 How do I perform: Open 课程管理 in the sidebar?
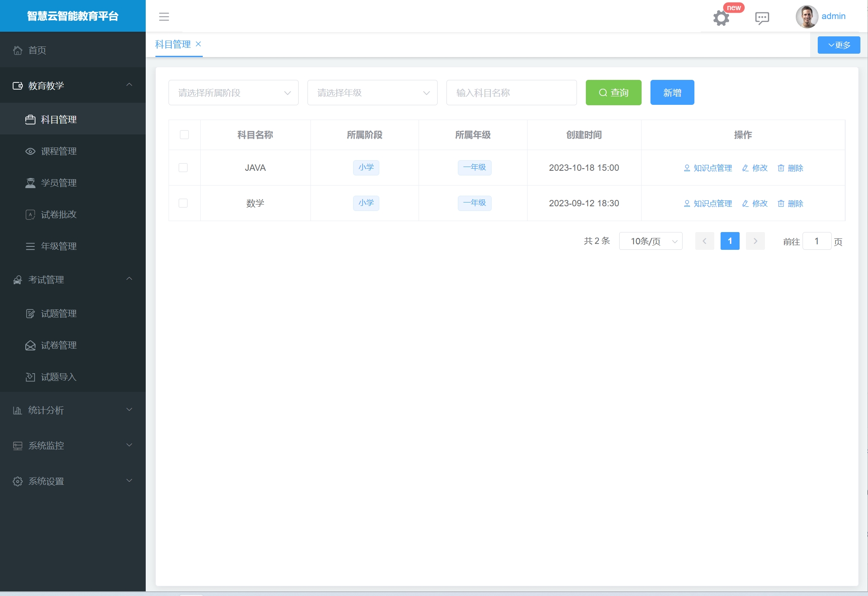coord(59,151)
